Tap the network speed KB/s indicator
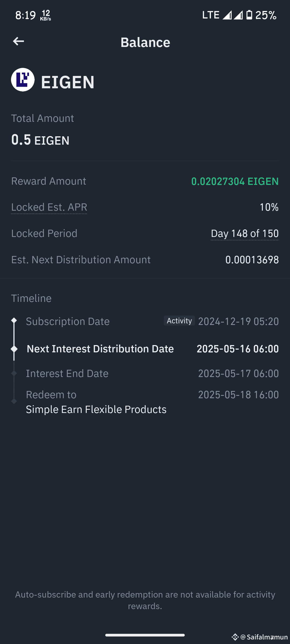The height and width of the screenshot is (644, 290). [x=46, y=15]
